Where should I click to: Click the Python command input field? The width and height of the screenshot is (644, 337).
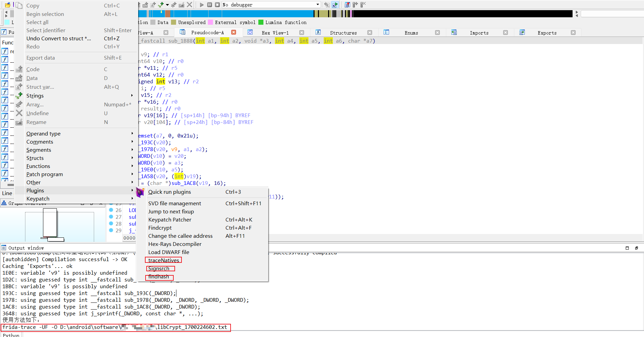click(333, 335)
